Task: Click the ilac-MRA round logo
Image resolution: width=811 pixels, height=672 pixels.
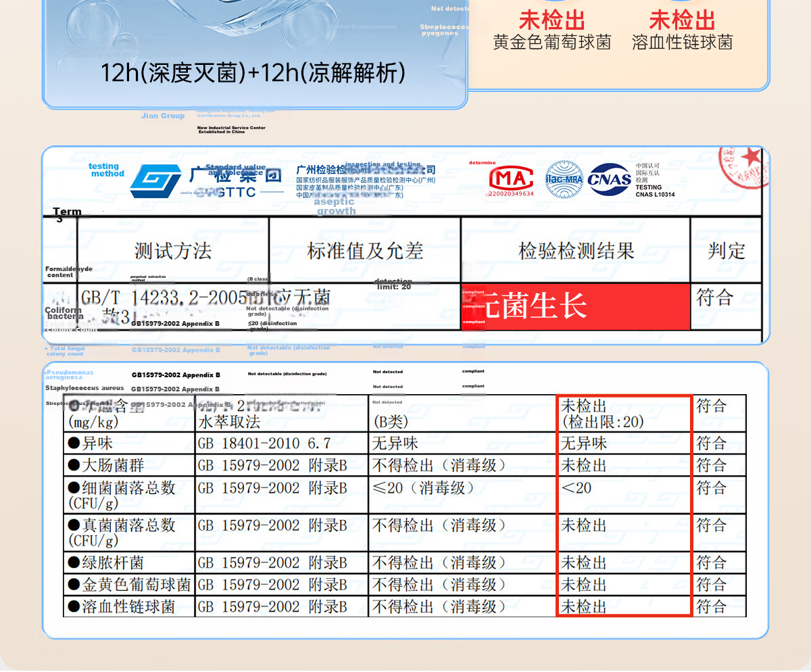Action: (x=564, y=179)
